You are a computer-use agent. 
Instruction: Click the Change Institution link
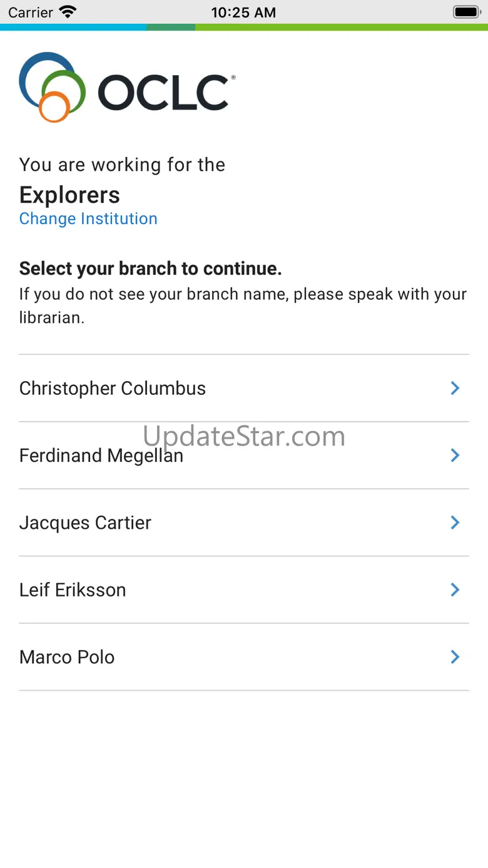(x=88, y=218)
